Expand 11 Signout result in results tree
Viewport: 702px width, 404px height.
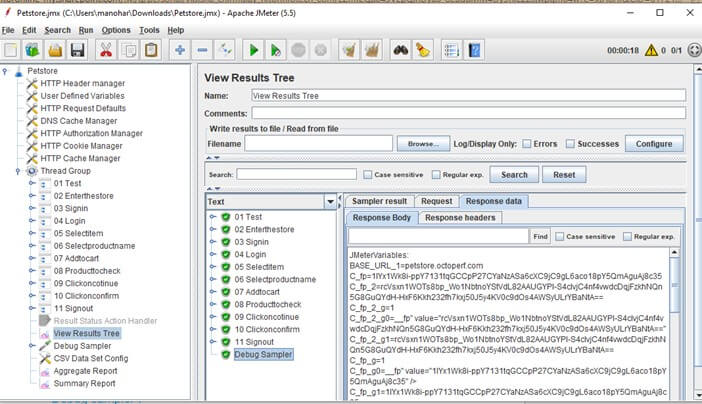[213, 342]
